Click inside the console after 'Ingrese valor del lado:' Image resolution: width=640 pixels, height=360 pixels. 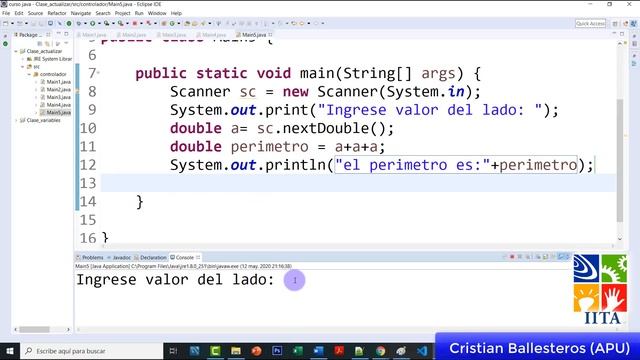294,280
